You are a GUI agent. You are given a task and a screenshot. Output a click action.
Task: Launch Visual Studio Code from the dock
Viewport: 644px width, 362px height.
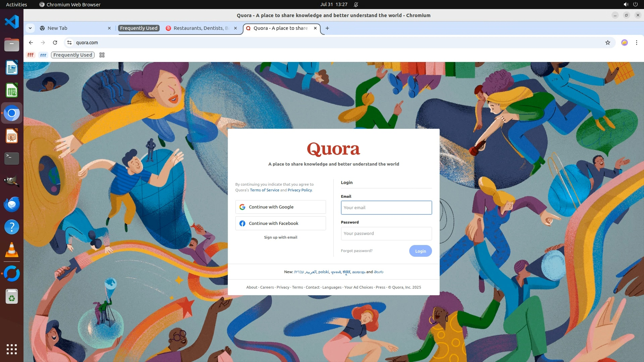[12, 22]
